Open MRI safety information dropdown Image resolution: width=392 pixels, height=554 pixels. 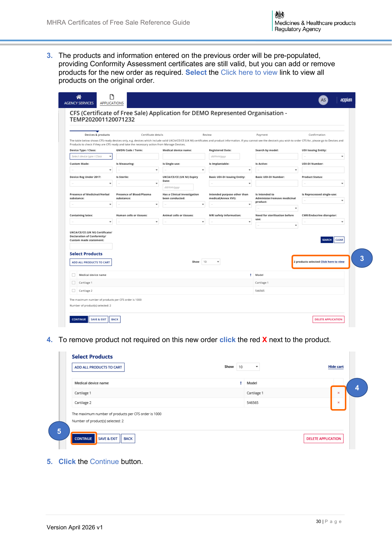[x=230, y=222]
